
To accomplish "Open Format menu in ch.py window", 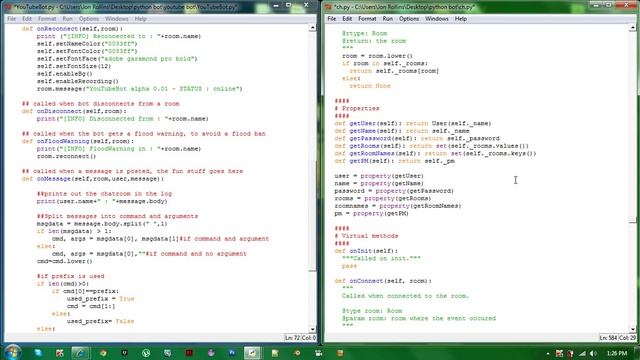I will pos(367,19).
